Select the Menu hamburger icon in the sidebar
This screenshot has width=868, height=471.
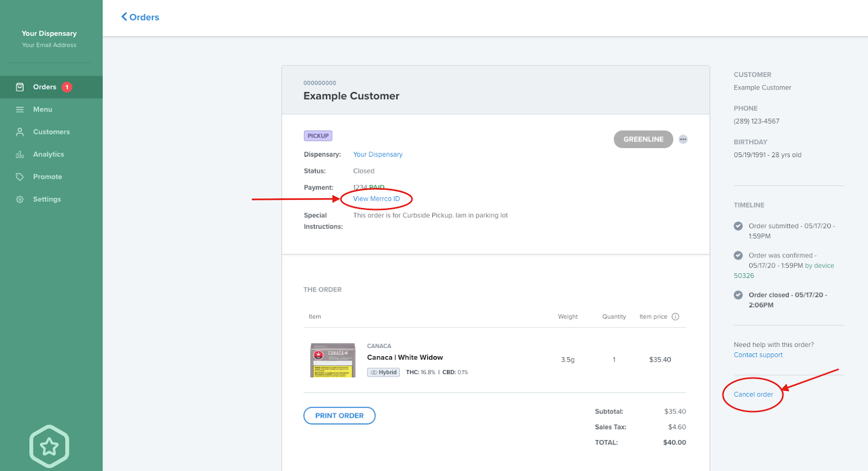point(20,109)
